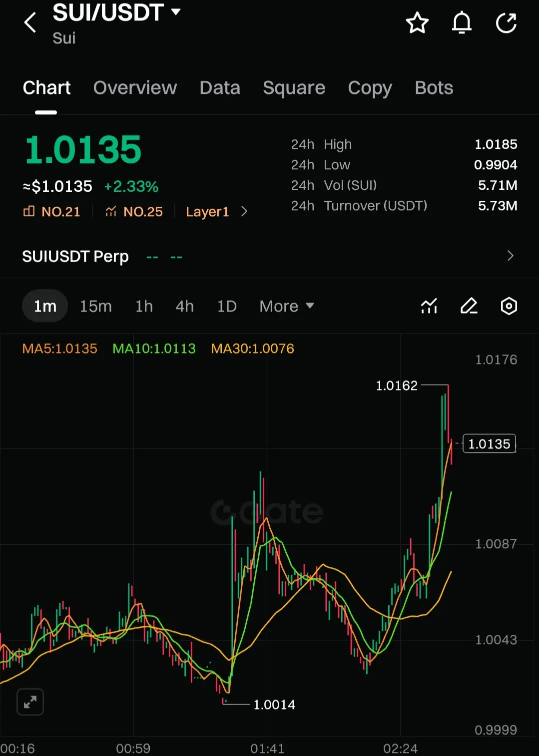The height and width of the screenshot is (756, 539).
Task: Tap the 24h Turnover value 5.73M
Action: tap(498, 206)
